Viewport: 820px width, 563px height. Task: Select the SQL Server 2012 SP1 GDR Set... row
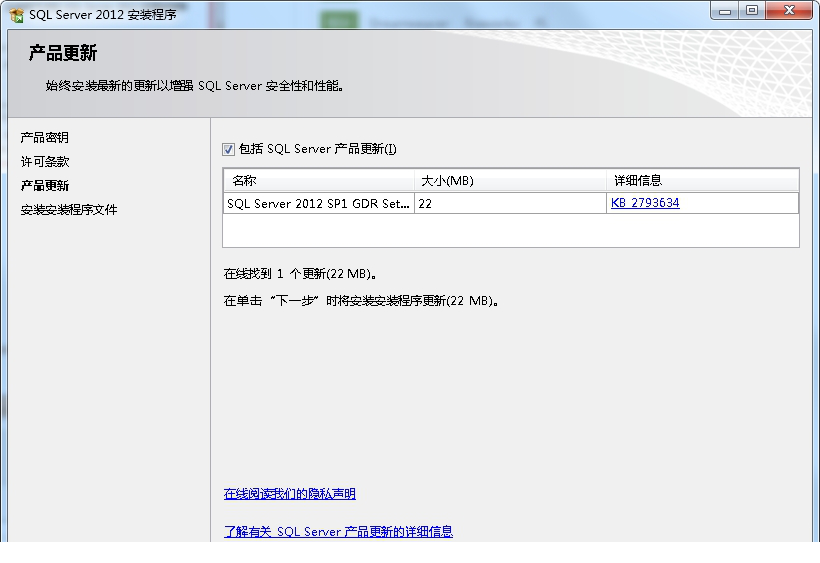click(510, 203)
